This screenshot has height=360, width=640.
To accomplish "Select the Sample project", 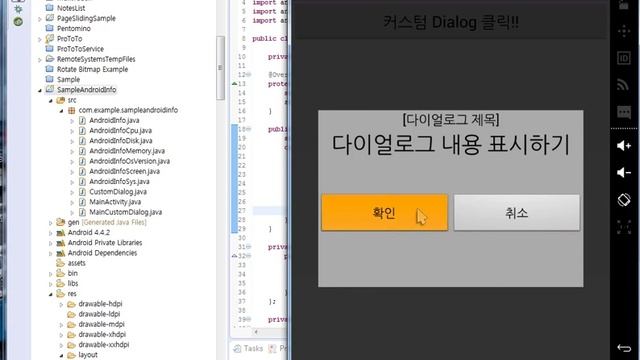I will tap(68, 80).
